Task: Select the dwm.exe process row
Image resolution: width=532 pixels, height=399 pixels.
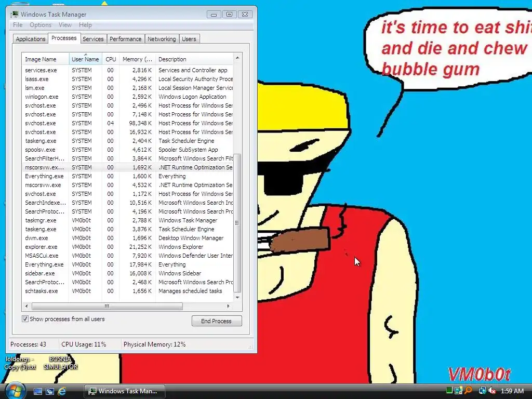Action: tap(128, 238)
